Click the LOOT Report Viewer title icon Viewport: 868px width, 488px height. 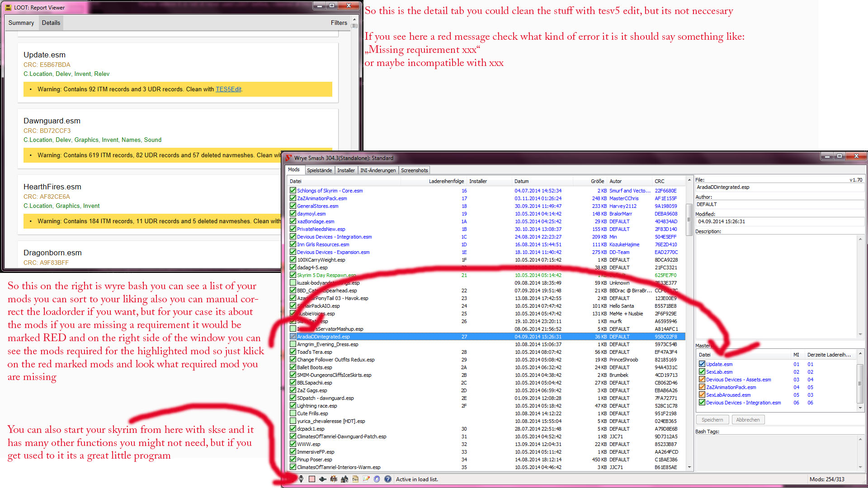tap(8, 7)
